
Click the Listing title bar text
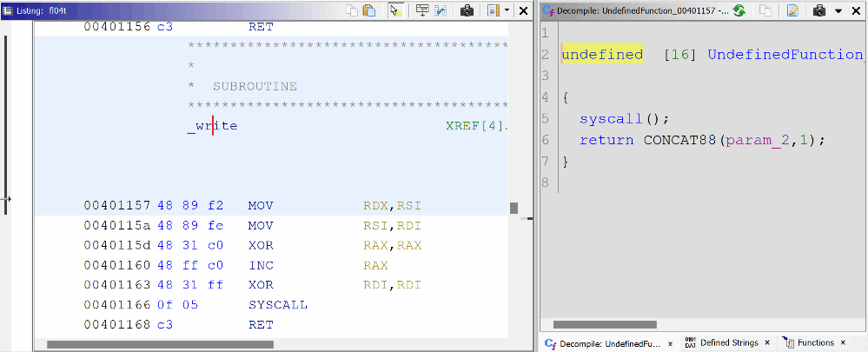coord(39,10)
